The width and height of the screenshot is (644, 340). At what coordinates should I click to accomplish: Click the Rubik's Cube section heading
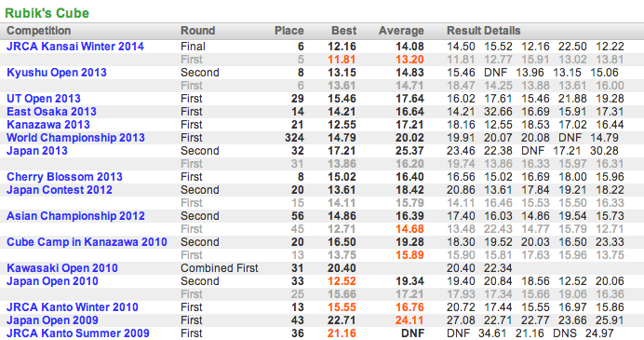[47, 13]
